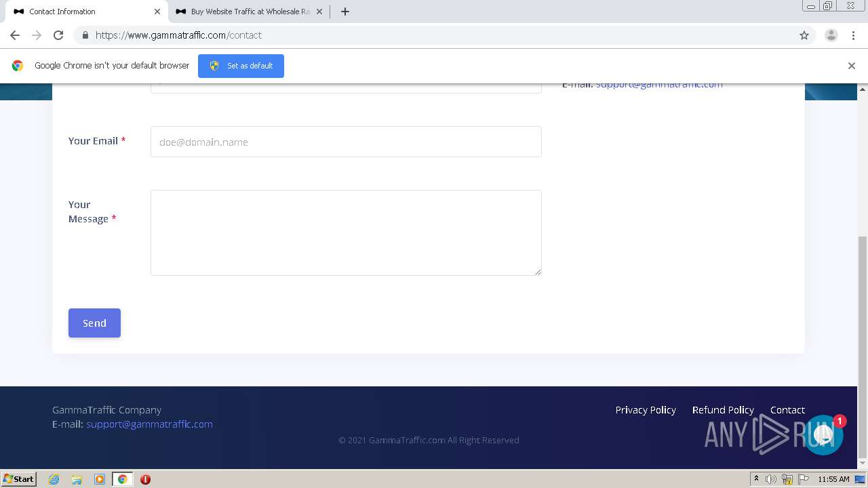Click the address bar URL
The height and width of the screenshot is (488, 868).
coord(178,35)
